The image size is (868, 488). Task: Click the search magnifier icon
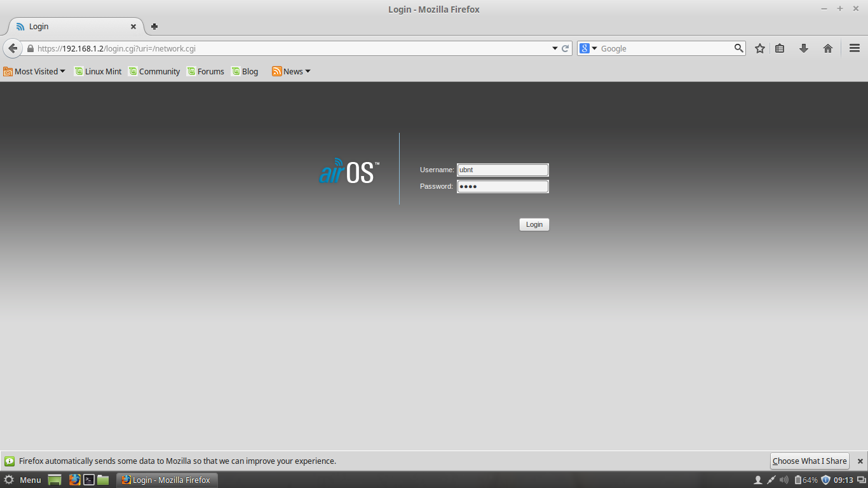pos(738,48)
